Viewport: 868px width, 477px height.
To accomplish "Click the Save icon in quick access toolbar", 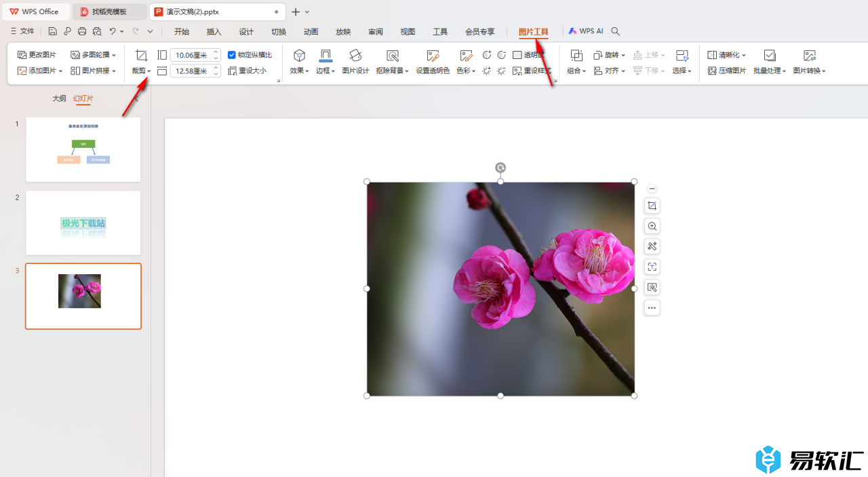I will [53, 31].
